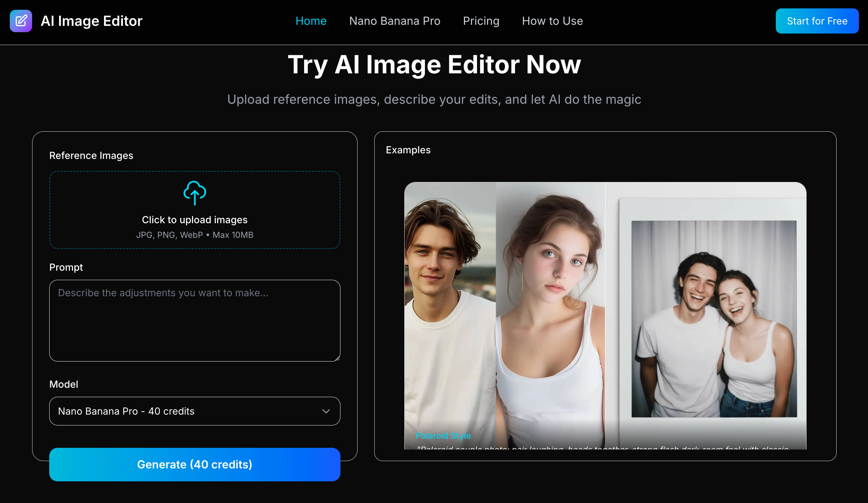Open the Nano Banana Pro page
The height and width of the screenshot is (503, 868).
pos(395,21)
